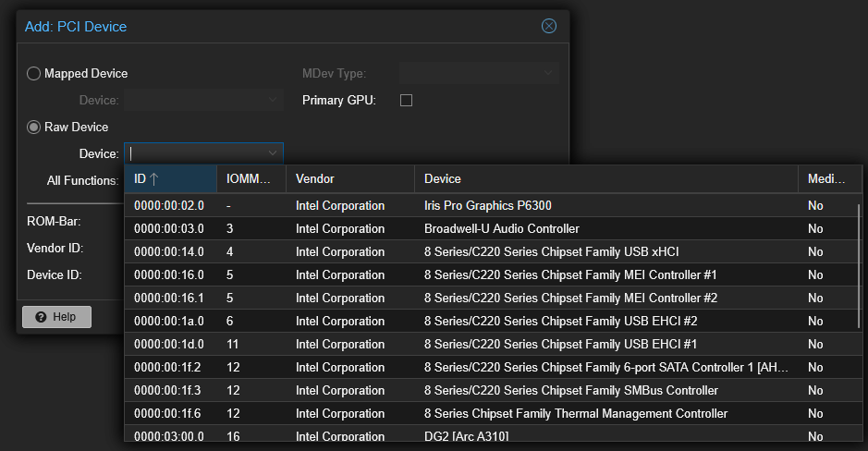Choose the Broadwell-U Audio Controller entry
This screenshot has width=868, height=451.
[491, 228]
